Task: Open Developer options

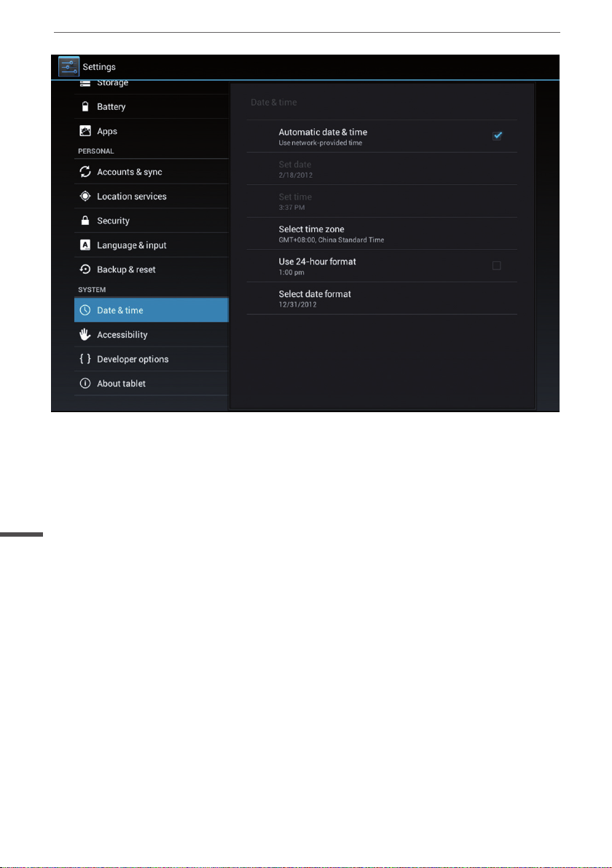Action: click(152, 359)
